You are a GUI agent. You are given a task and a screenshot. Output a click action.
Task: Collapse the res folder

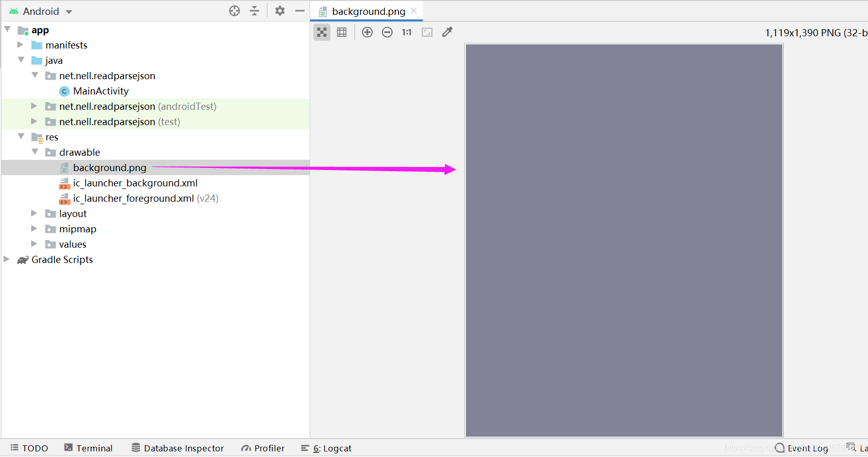[x=21, y=136]
